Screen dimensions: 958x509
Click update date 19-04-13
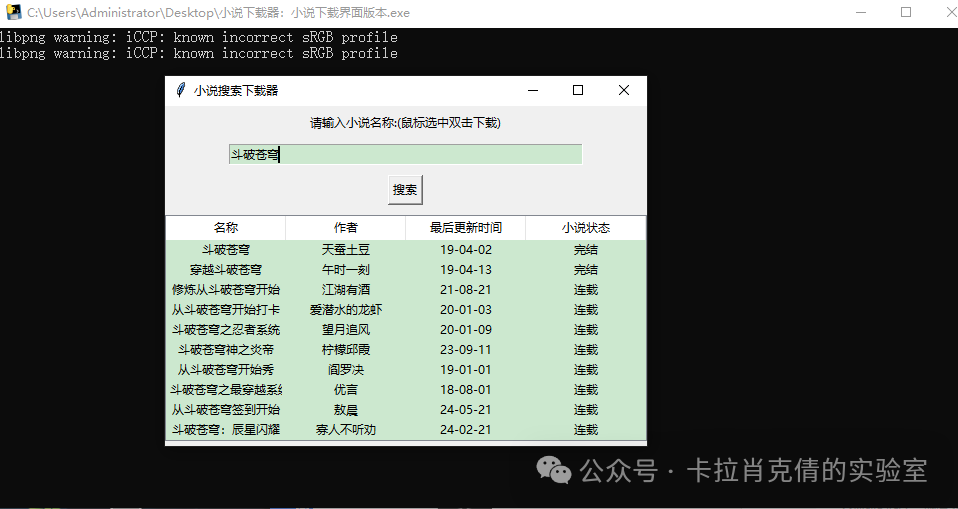tap(466, 270)
